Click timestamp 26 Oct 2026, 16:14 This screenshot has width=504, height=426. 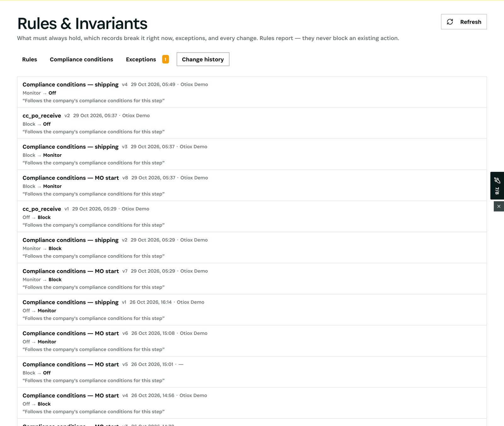[151, 302]
